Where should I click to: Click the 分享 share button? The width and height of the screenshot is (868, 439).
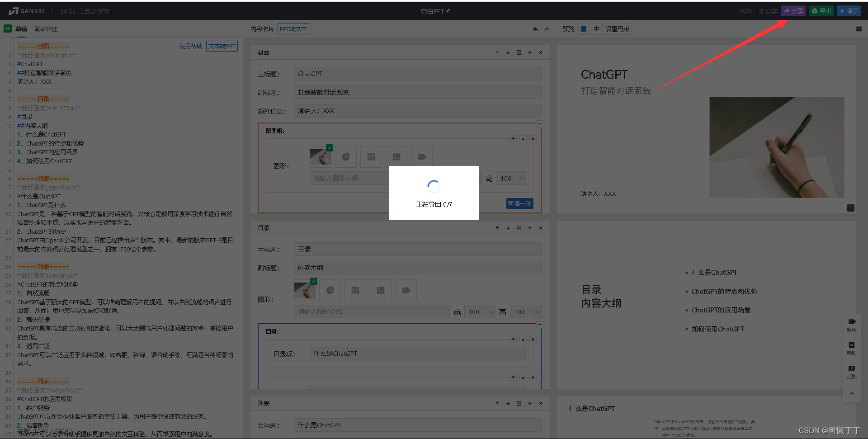tap(793, 11)
